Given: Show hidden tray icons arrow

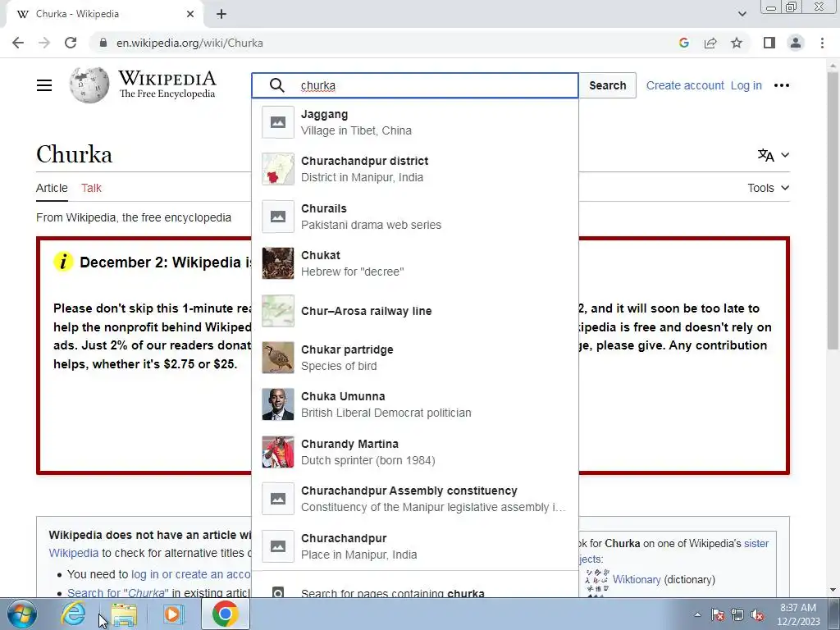Looking at the screenshot, I should click(x=697, y=615).
